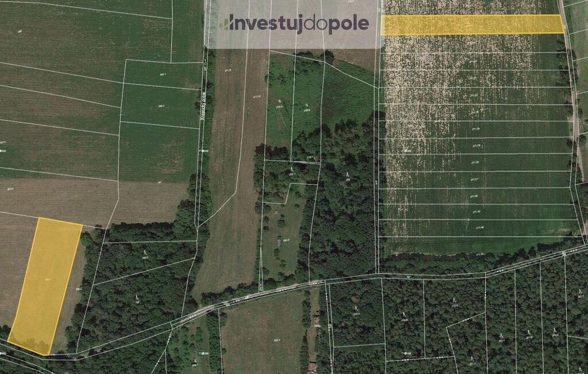The height and width of the screenshot is (374, 588).
Task: Click the forest symbol in parcel adjoining yellow trapezoid
Action: pyautogui.click(x=145, y=252)
